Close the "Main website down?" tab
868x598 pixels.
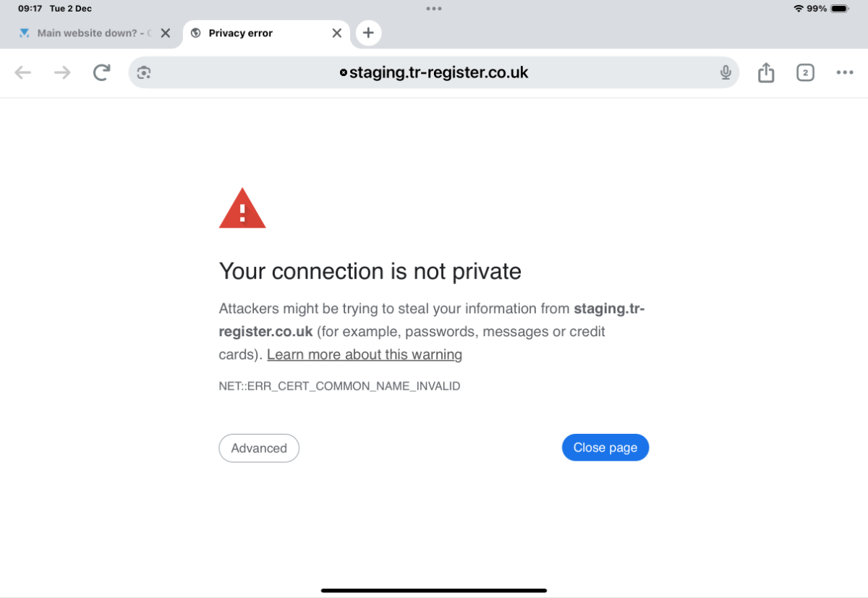click(x=166, y=33)
